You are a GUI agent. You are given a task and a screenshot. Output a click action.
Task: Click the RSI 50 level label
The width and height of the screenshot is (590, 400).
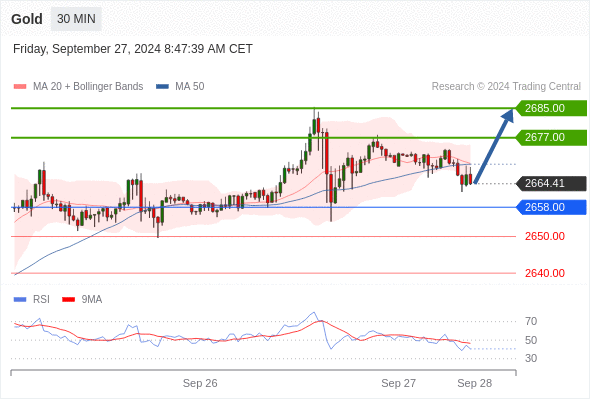coord(531,340)
